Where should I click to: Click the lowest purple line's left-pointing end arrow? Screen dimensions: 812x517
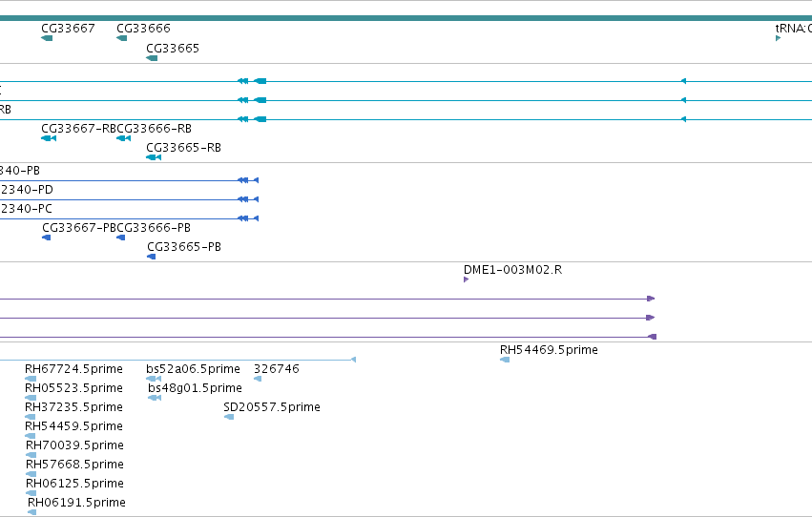653,337
